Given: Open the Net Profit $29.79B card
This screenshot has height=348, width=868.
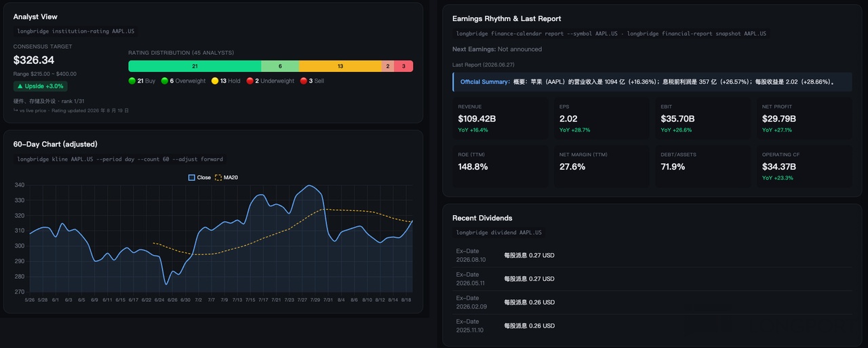Looking at the screenshot, I should click(804, 119).
